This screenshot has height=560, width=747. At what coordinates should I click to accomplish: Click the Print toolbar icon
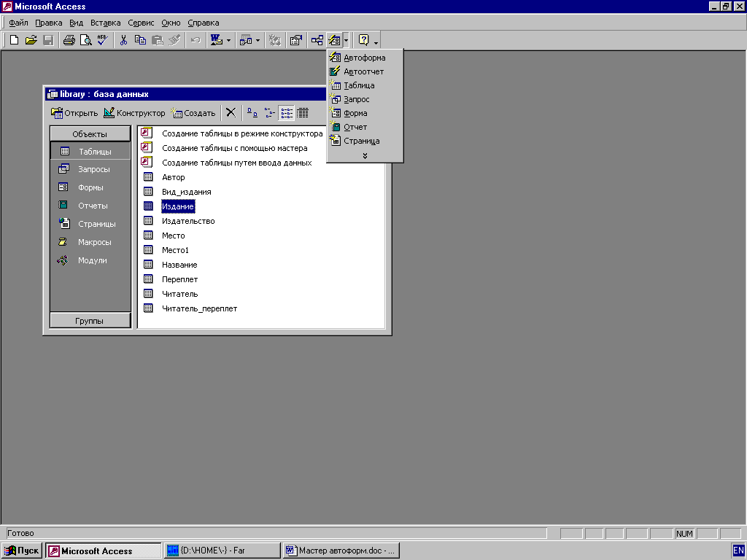point(69,41)
